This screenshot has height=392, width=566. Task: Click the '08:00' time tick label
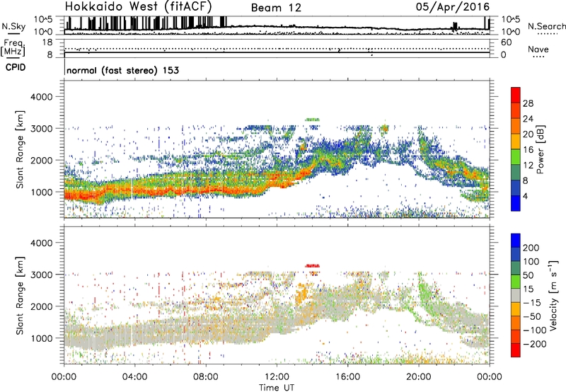coord(206,377)
